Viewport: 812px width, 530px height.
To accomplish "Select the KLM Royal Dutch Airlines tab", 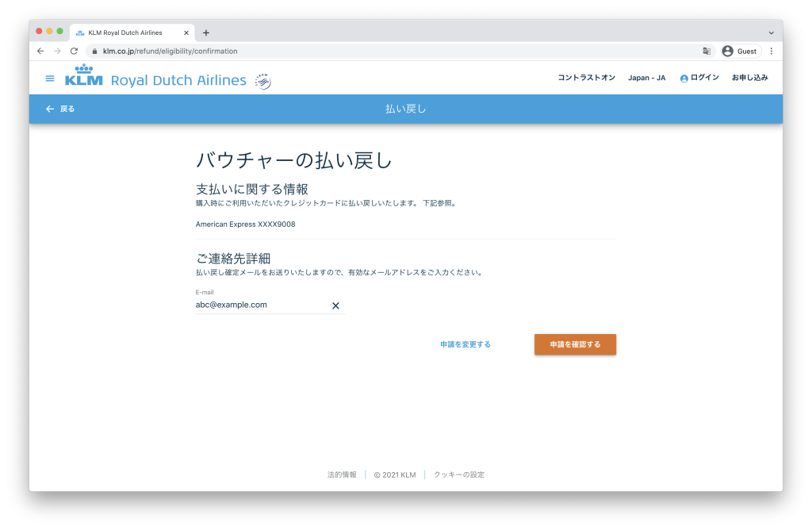I will (125, 33).
